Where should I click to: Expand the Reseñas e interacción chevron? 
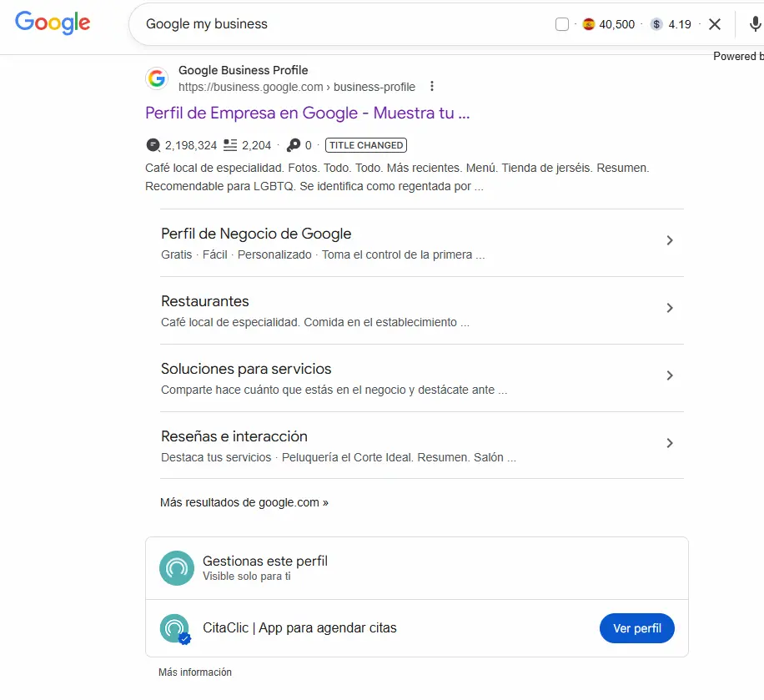(670, 443)
